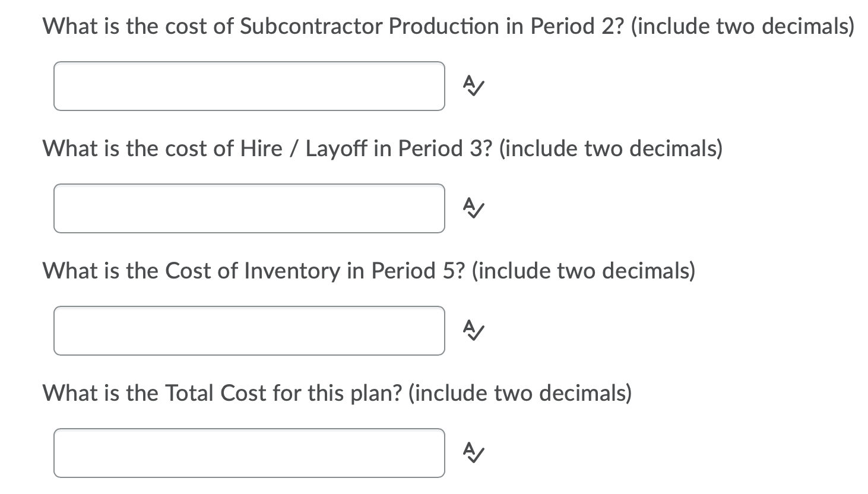The height and width of the screenshot is (494, 868).
Task: Click the Subcontractor Production answer field
Action: click(x=249, y=87)
